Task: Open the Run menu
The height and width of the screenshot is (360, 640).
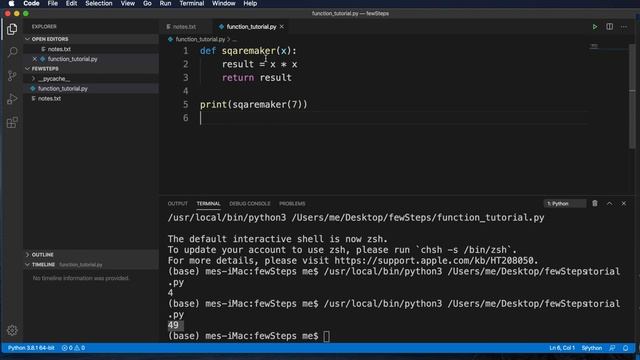Action: click(x=165, y=3)
